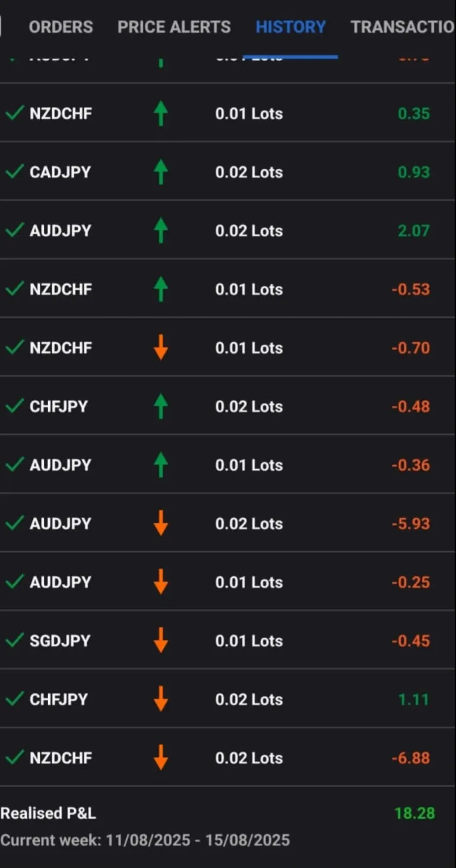Image resolution: width=456 pixels, height=868 pixels.
Task: Tap the up arrow on the CHFJPY -0.48 trade
Action: (160, 406)
